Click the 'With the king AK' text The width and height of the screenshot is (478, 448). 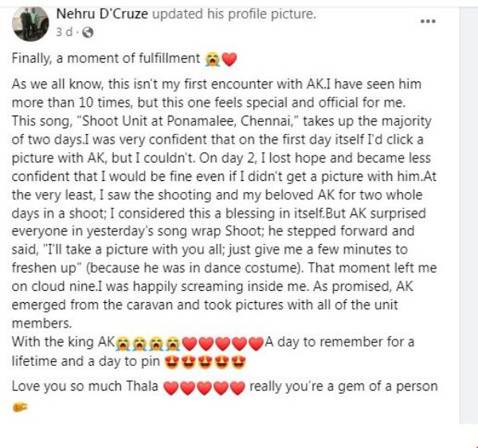point(62,344)
